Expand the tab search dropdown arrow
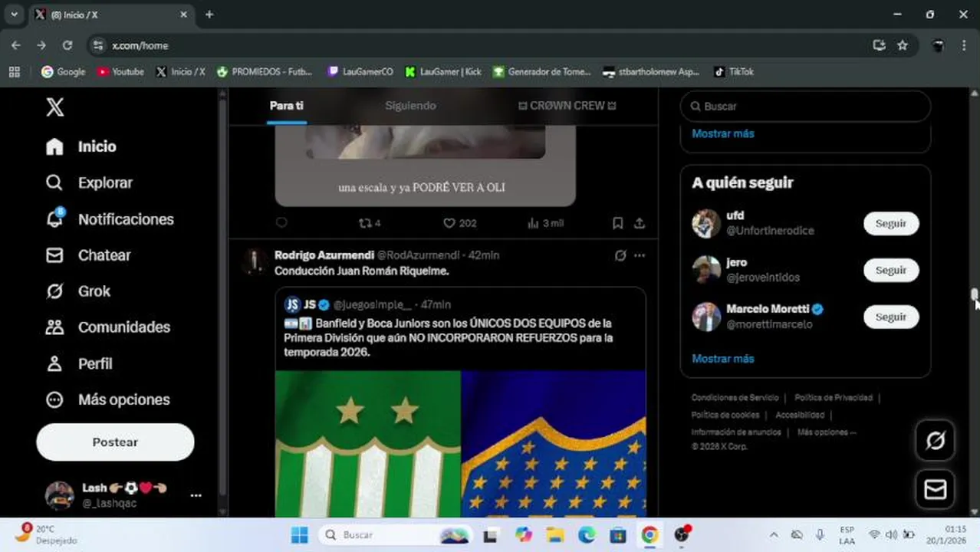980x552 pixels. click(14, 15)
